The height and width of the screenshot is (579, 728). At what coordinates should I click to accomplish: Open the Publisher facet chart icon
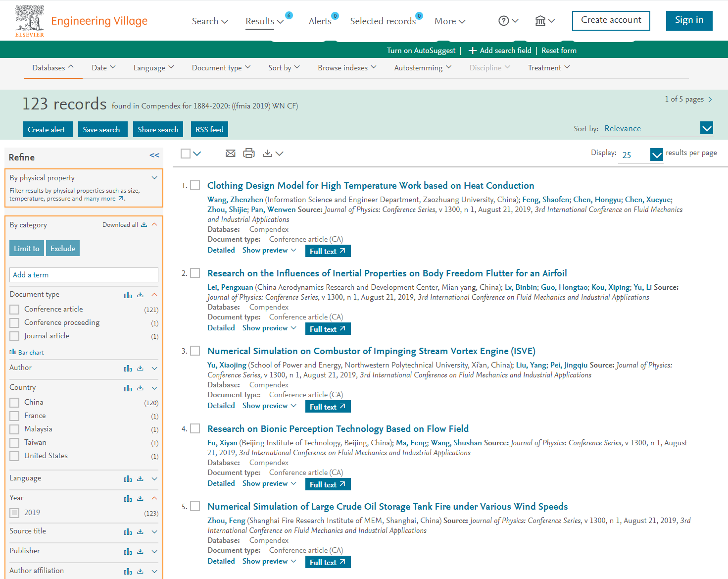tap(128, 552)
